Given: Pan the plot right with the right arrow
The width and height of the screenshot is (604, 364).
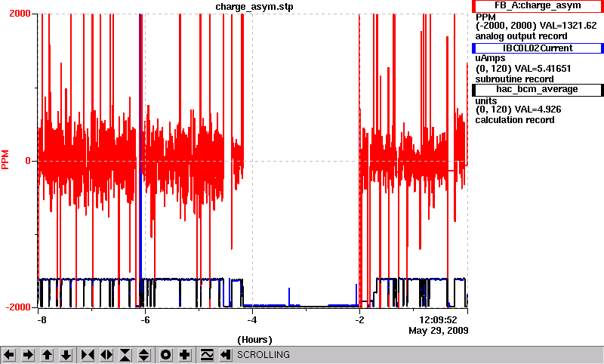Looking at the screenshot, I should (x=28, y=355).
